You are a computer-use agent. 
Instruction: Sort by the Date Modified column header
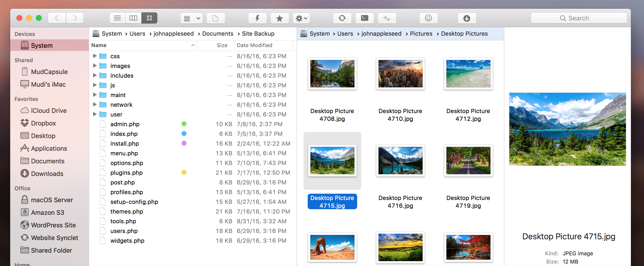tap(255, 45)
